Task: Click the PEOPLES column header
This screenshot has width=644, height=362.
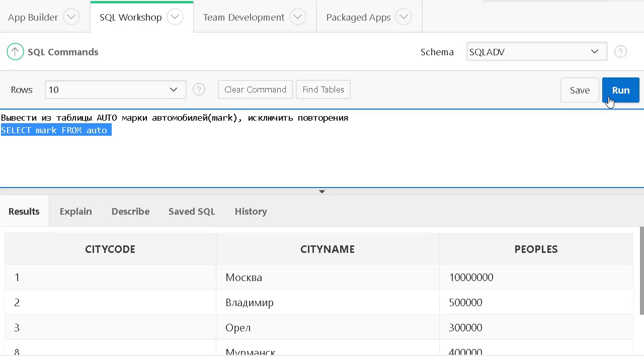Action: [x=536, y=249]
